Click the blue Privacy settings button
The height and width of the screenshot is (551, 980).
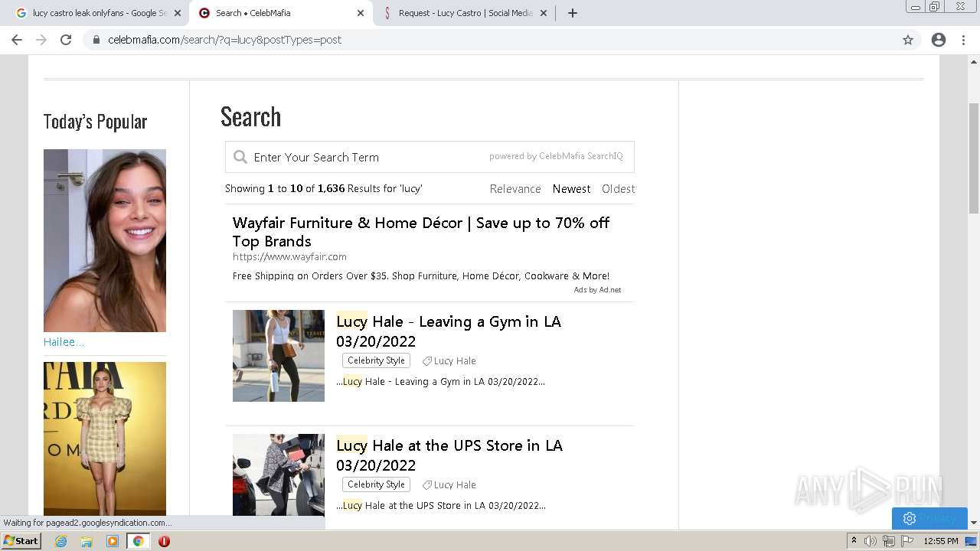pyautogui.click(x=929, y=518)
